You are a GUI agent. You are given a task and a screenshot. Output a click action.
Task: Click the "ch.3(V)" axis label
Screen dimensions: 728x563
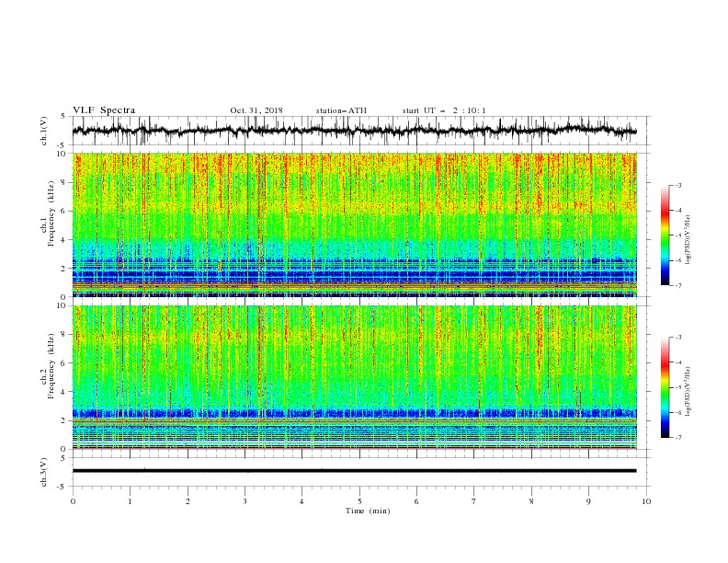pos(44,472)
